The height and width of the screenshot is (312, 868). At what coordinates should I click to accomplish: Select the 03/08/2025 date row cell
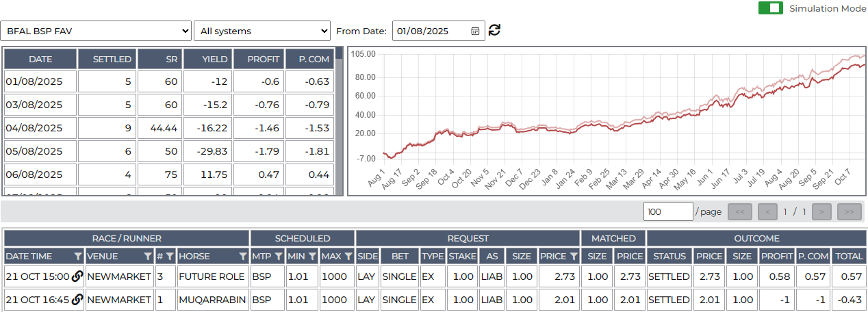[40, 105]
